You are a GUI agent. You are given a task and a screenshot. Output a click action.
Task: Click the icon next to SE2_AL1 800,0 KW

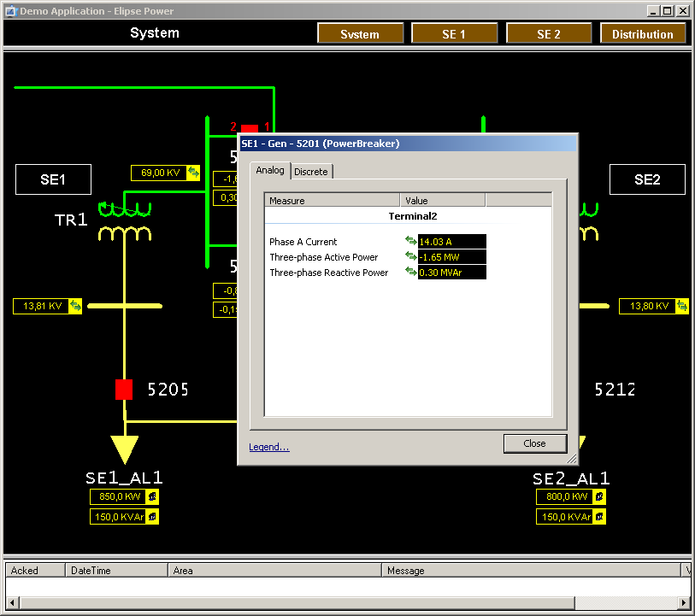599,496
